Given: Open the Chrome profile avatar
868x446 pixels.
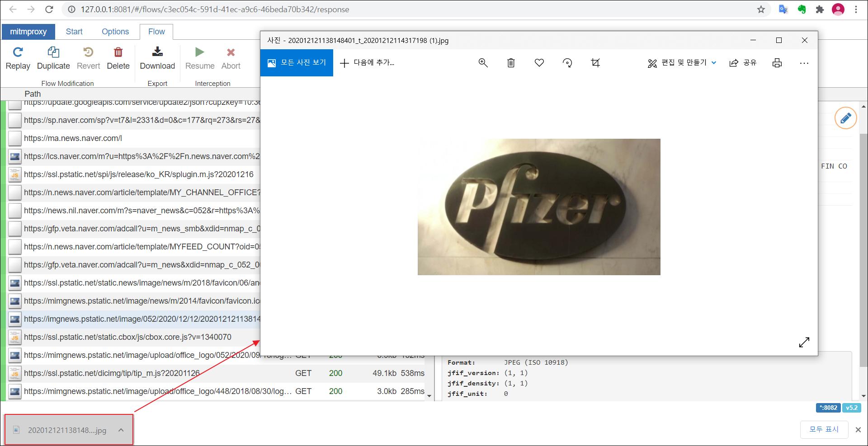Looking at the screenshot, I should point(838,9).
